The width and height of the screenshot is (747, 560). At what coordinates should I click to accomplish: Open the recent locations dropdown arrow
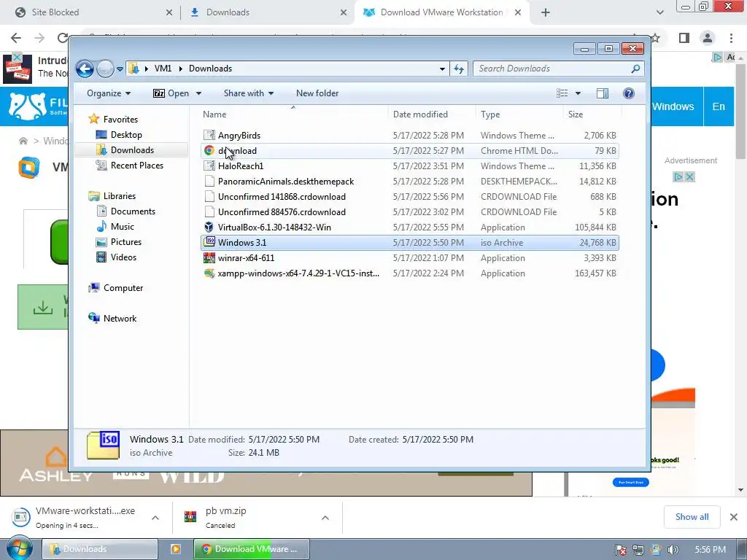[120, 69]
